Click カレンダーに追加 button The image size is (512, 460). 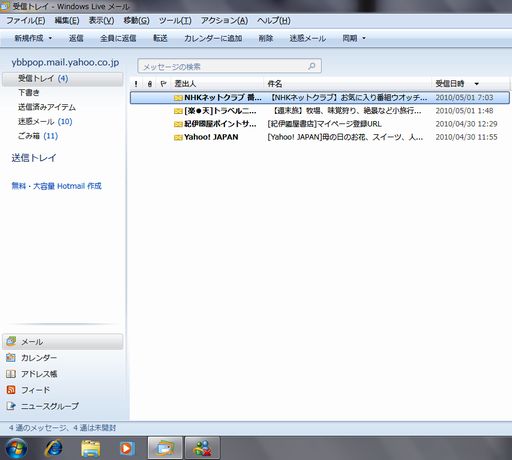click(x=213, y=38)
